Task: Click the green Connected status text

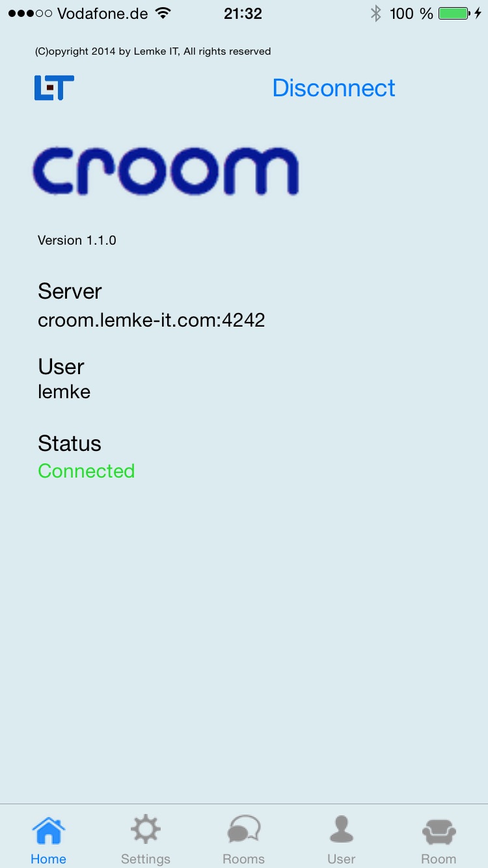Action: pyautogui.click(x=87, y=470)
